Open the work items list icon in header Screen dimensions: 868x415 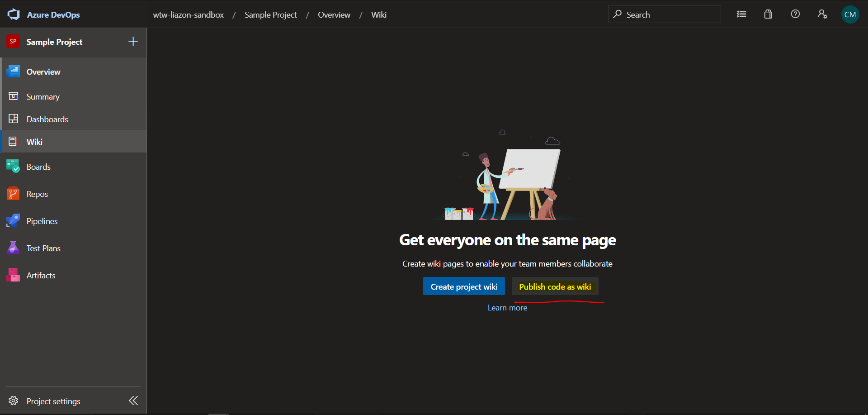tap(741, 14)
